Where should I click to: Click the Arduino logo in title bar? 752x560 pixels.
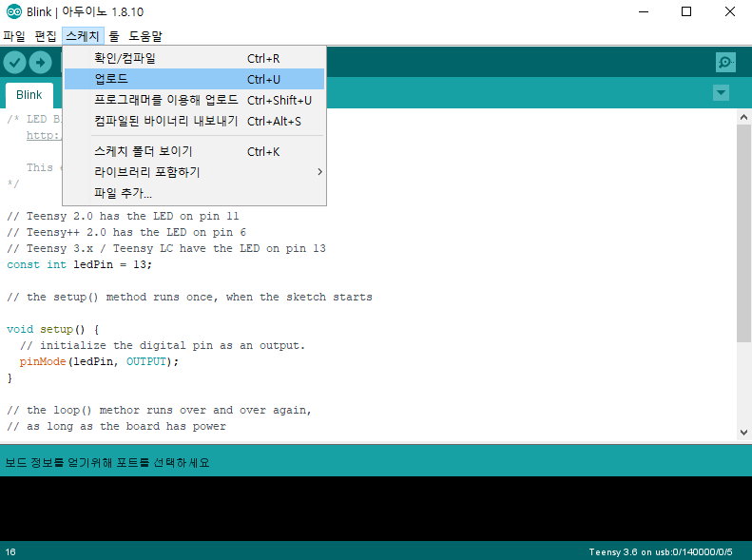[x=14, y=11]
